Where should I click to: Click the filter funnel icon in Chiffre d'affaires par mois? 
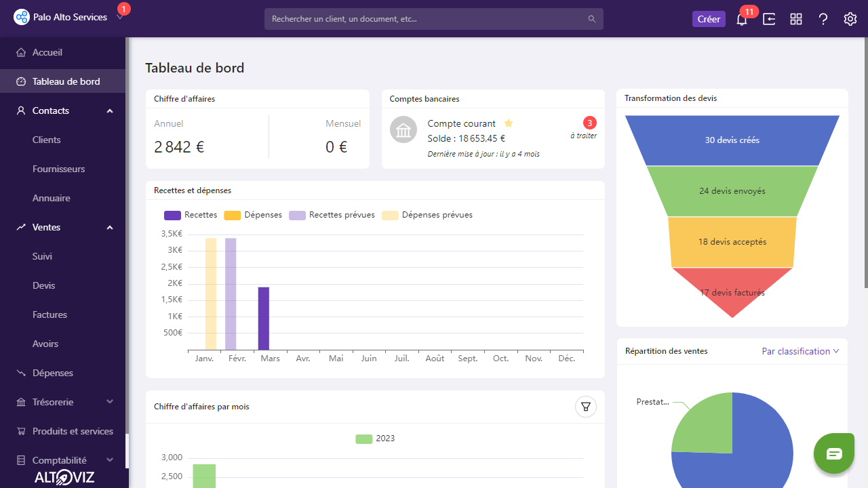[586, 407]
